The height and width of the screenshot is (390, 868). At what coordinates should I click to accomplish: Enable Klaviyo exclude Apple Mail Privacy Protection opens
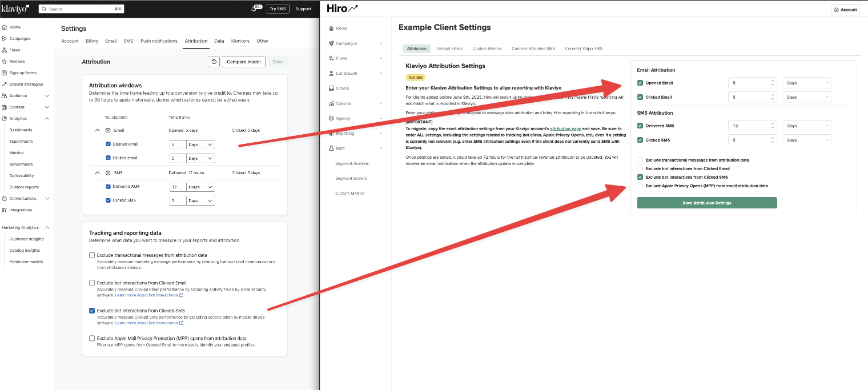point(92,338)
